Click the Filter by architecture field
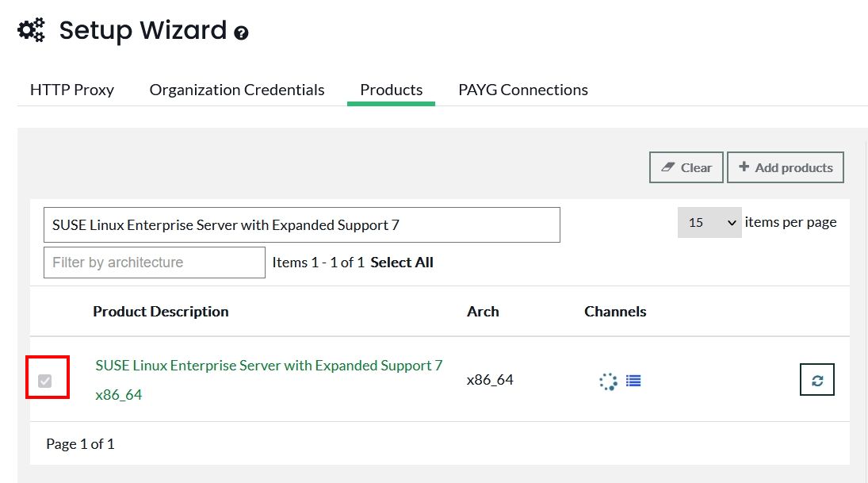 [x=155, y=263]
